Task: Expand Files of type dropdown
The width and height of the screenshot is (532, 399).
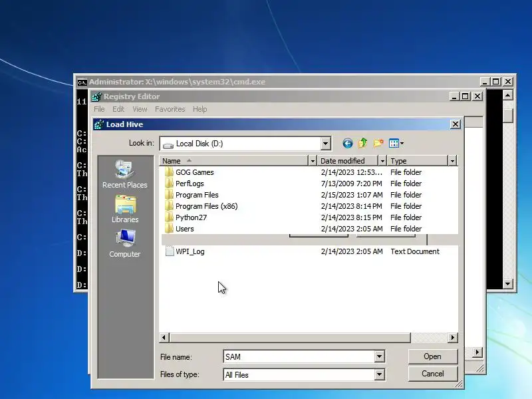Action: pos(379,374)
